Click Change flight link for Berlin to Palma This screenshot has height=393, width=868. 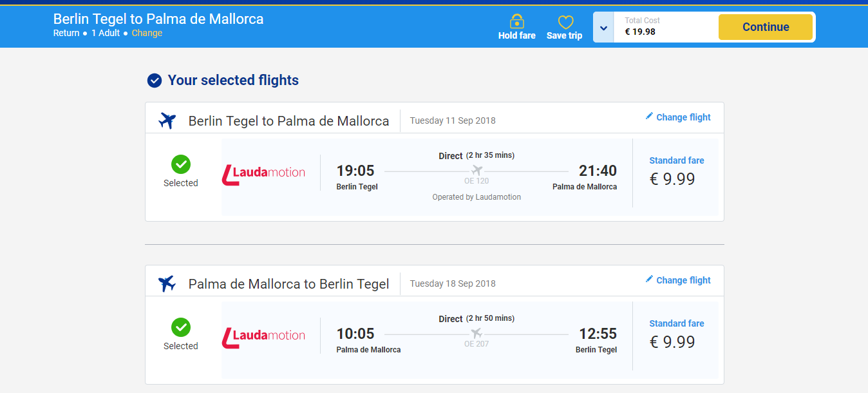pyautogui.click(x=683, y=117)
